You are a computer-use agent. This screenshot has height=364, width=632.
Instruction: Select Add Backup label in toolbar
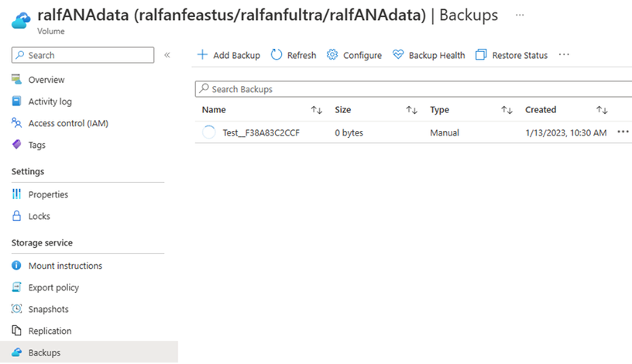point(236,55)
